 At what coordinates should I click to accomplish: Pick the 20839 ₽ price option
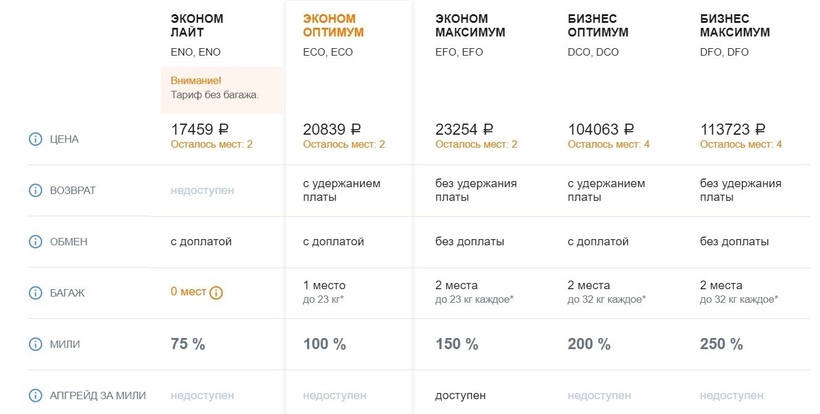click(332, 129)
